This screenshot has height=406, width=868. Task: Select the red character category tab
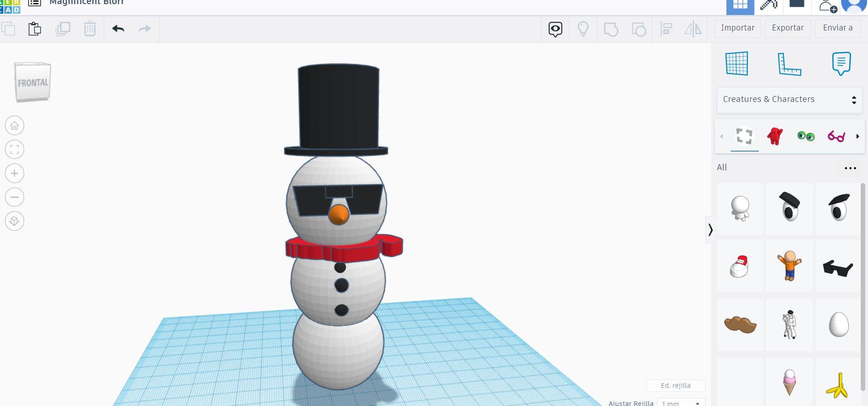[775, 136]
